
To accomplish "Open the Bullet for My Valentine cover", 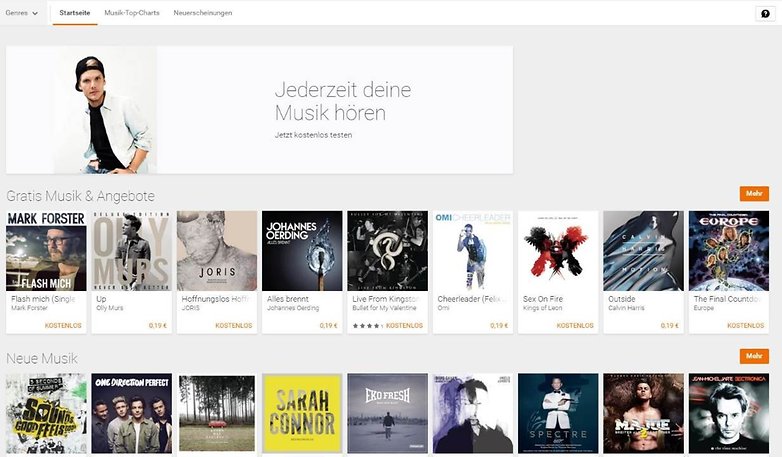I will point(388,251).
